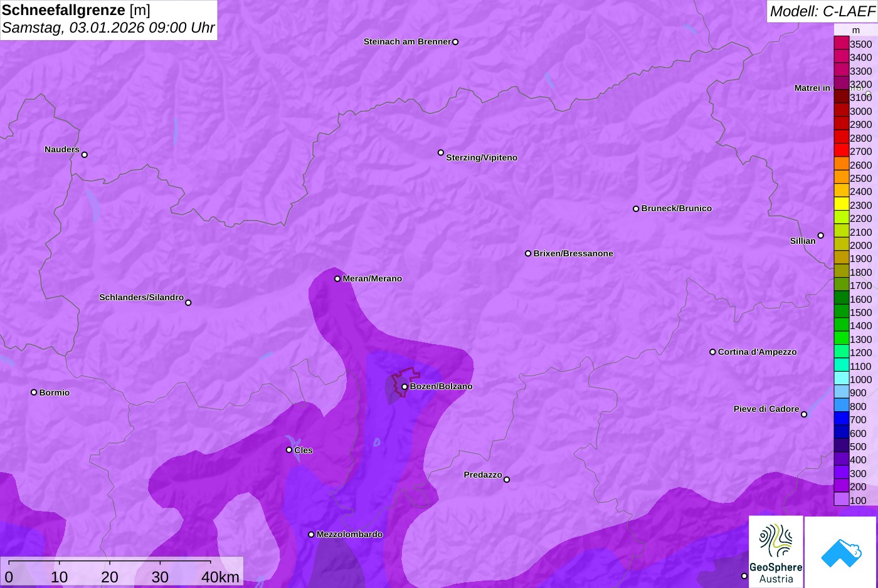
Task: Select the 400 legend value
Action: [858, 460]
